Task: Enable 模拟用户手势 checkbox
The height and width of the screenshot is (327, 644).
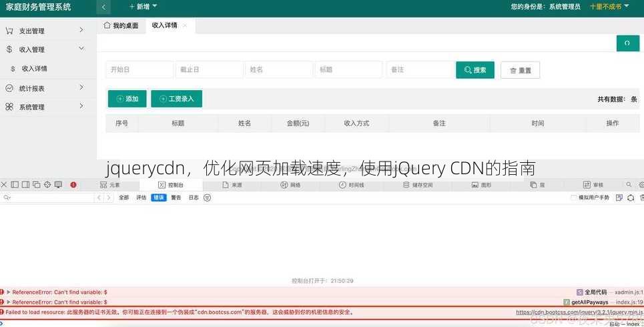Action: click(x=574, y=198)
